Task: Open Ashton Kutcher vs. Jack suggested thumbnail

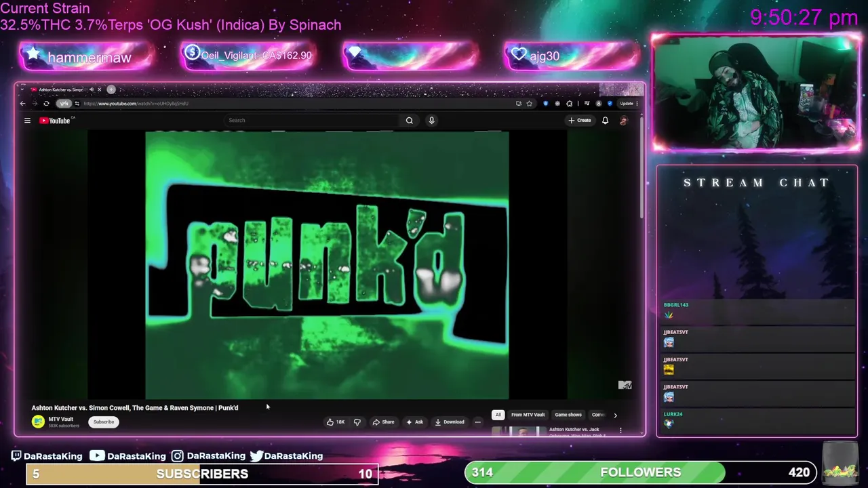Action: point(519,431)
